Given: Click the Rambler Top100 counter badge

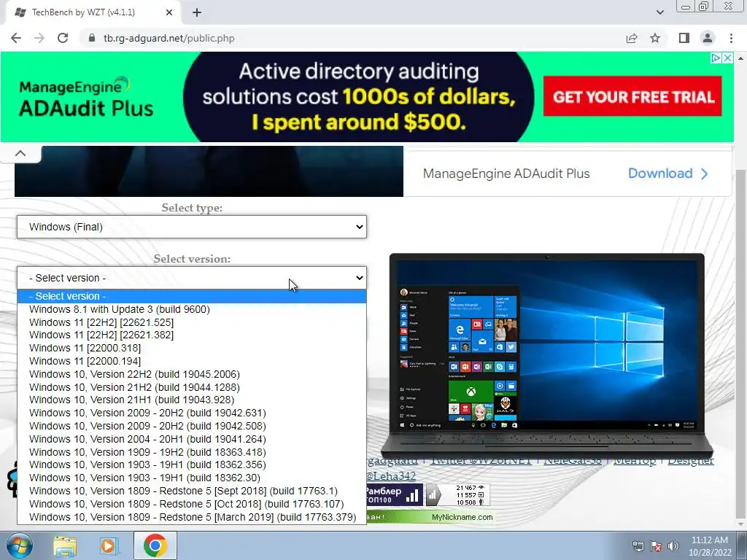Looking at the screenshot, I should point(395,495).
